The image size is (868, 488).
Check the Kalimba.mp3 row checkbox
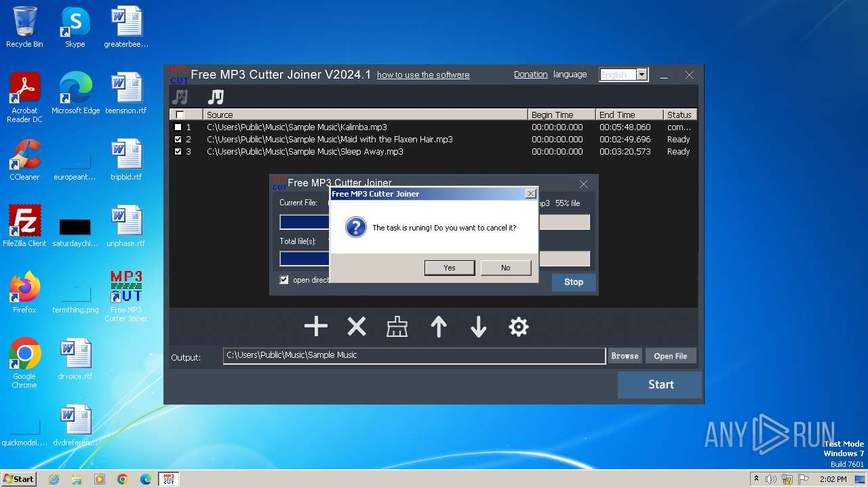tap(178, 127)
